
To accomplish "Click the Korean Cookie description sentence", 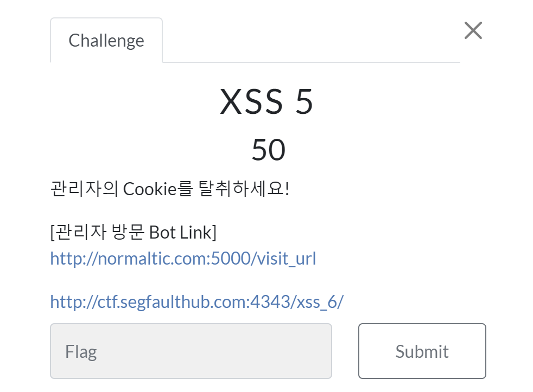I will [170, 189].
